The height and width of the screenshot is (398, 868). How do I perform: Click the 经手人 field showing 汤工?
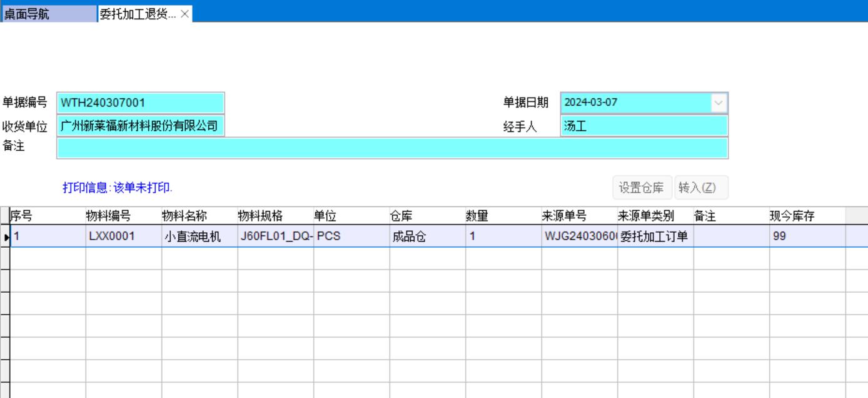tap(644, 126)
